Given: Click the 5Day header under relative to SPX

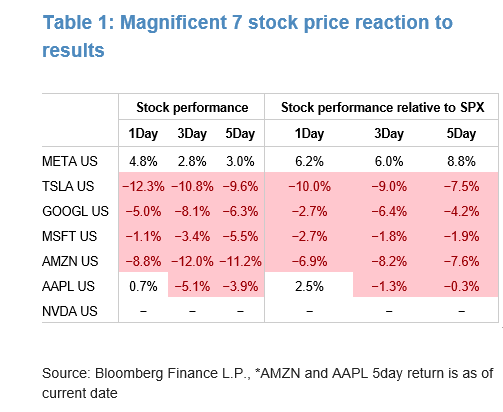Looking at the screenshot, I should point(461,134).
